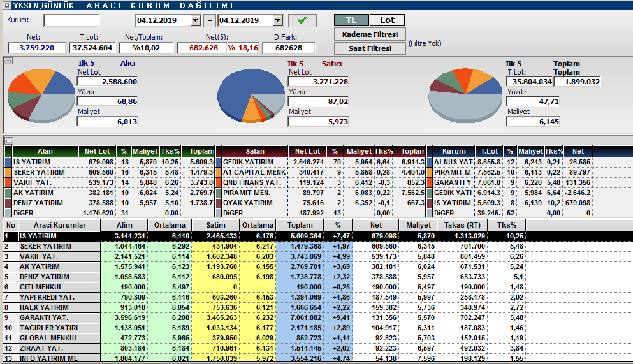Click blue swatch beside IS YATIRIM buyer
Viewport: 633px width, 364px height.
pyautogui.click(x=8, y=162)
